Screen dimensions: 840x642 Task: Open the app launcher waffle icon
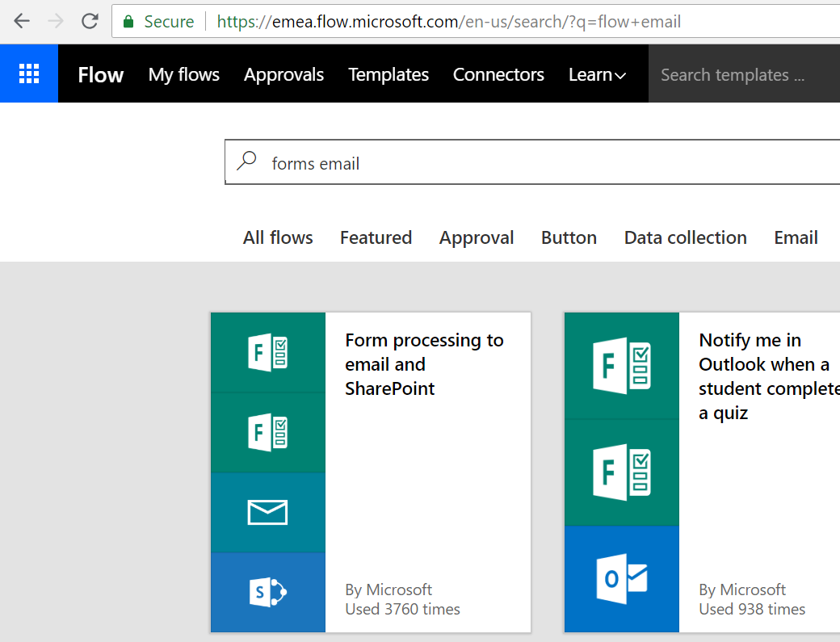coord(29,74)
